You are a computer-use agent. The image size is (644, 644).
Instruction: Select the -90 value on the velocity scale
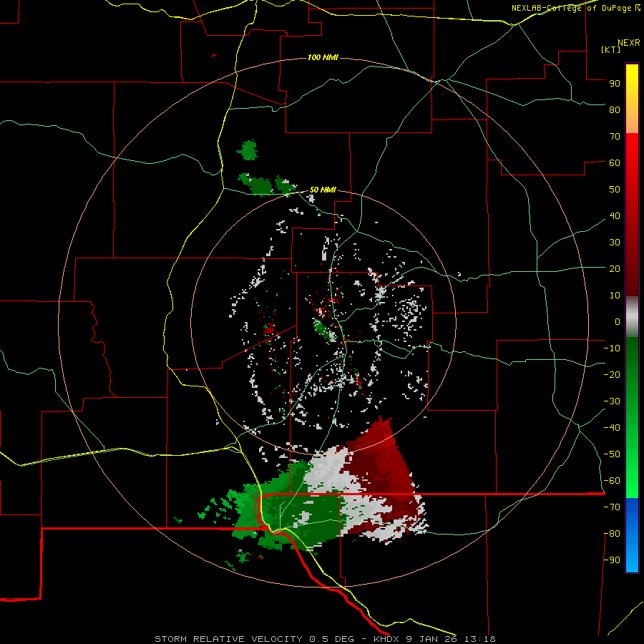pyautogui.click(x=612, y=560)
